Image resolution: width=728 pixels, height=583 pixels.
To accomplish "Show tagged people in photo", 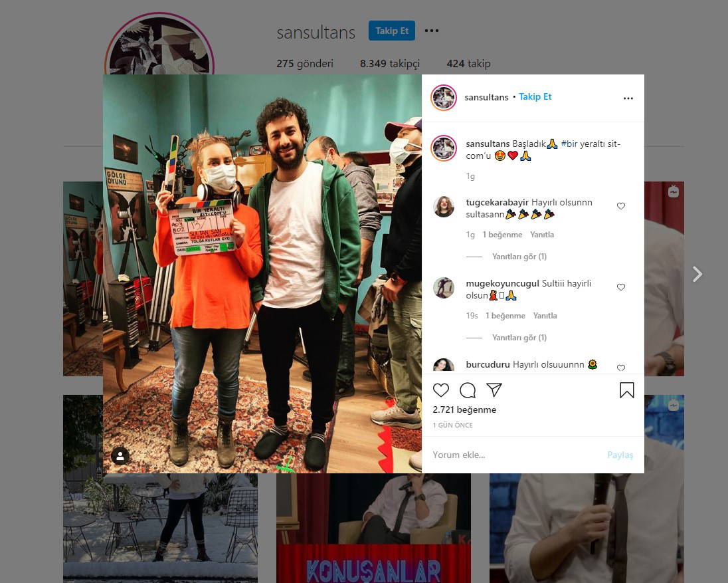I will 120,456.
